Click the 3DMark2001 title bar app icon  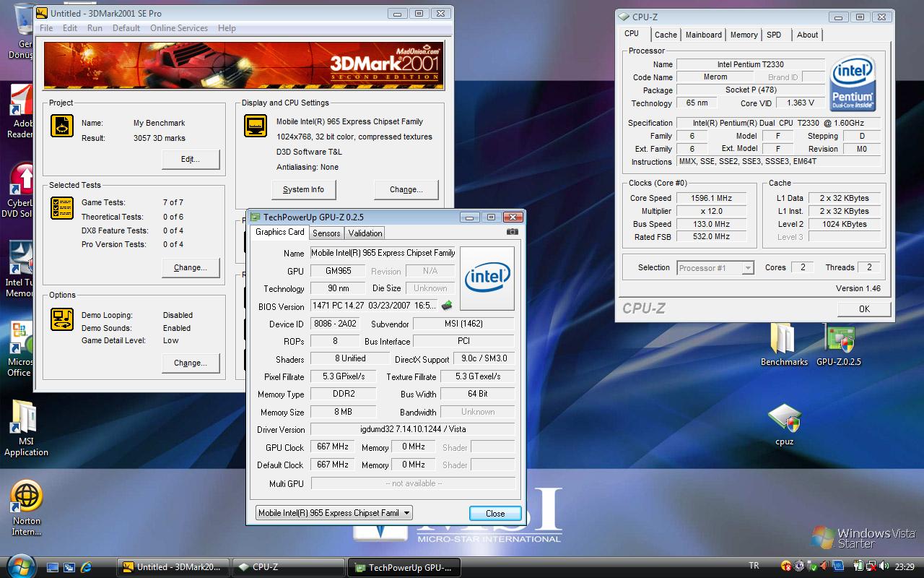click(x=42, y=13)
